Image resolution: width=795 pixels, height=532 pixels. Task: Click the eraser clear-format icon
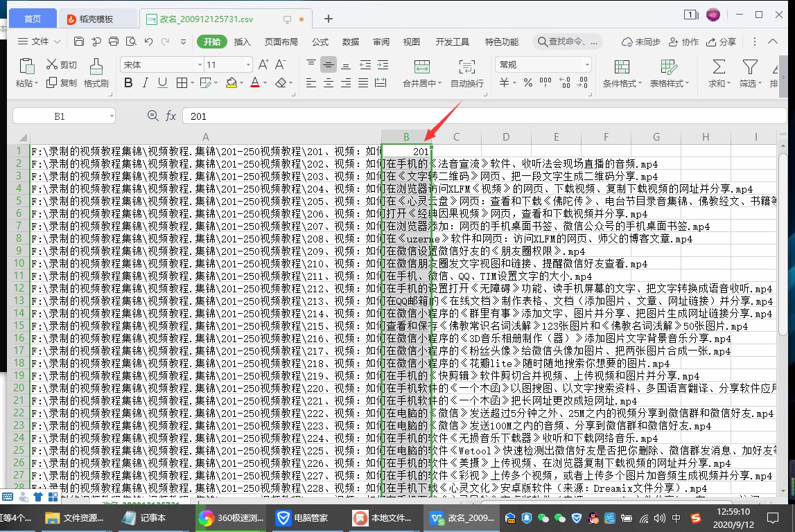point(281,82)
